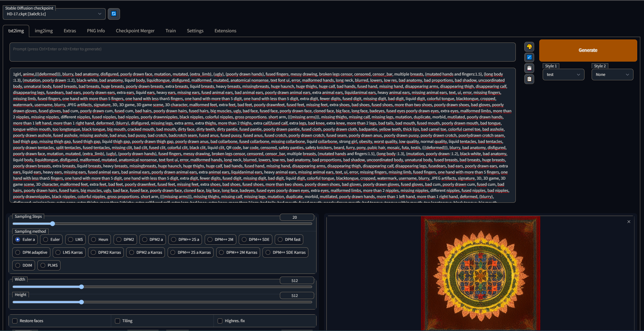Switch to the img2img tab
644x331 pixels.
point(44,31)
